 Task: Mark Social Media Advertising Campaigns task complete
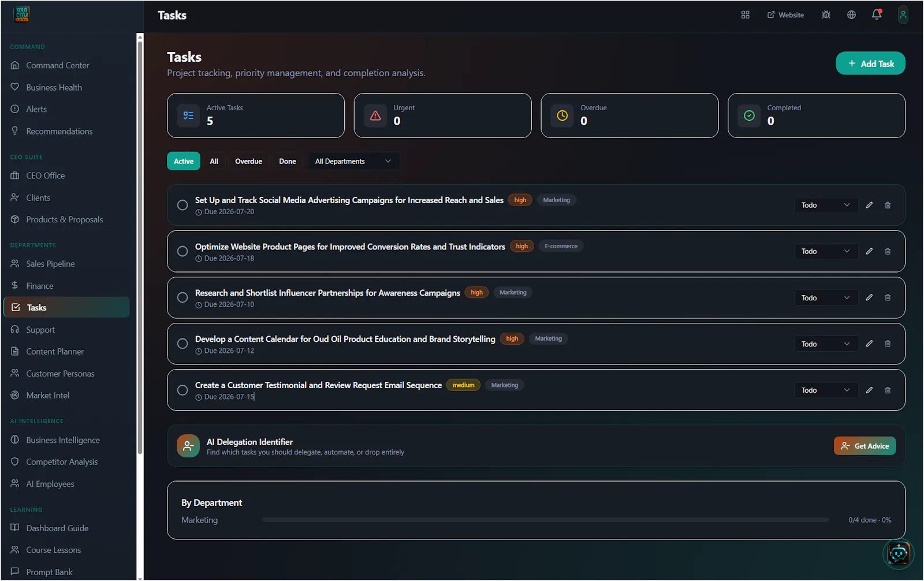tap(182, 205)
